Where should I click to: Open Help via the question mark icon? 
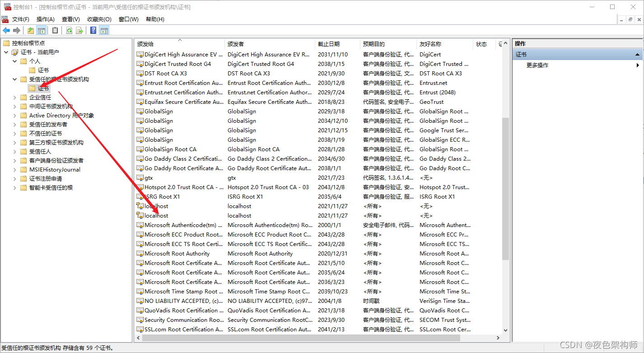[x=93, y=30]
